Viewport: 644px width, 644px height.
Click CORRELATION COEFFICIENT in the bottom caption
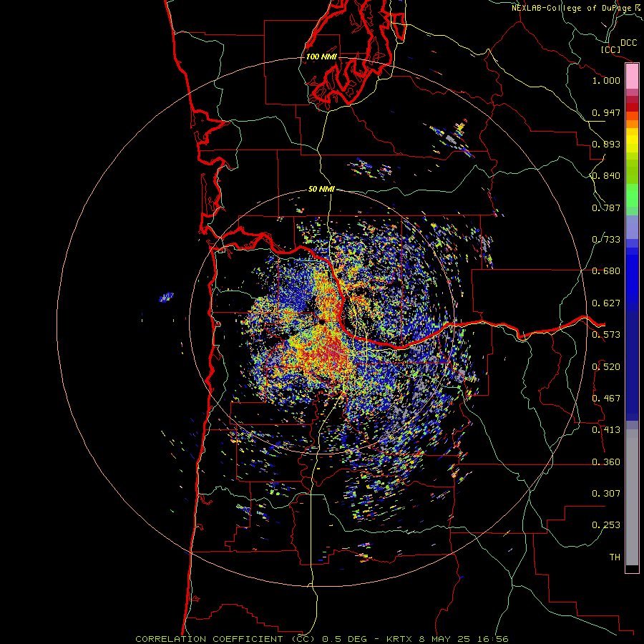pos(209,639)
